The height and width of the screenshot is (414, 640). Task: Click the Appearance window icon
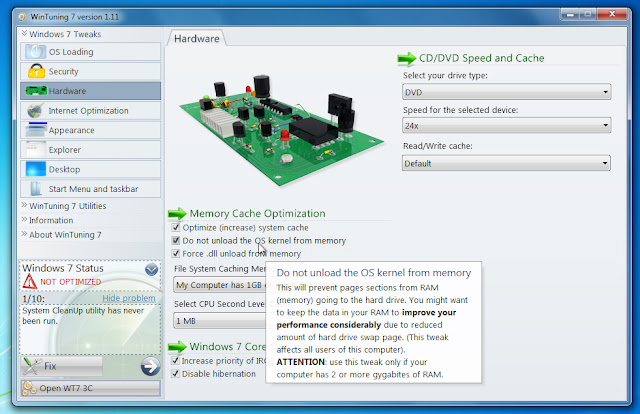pyautogui.click(x=36, y=130)
